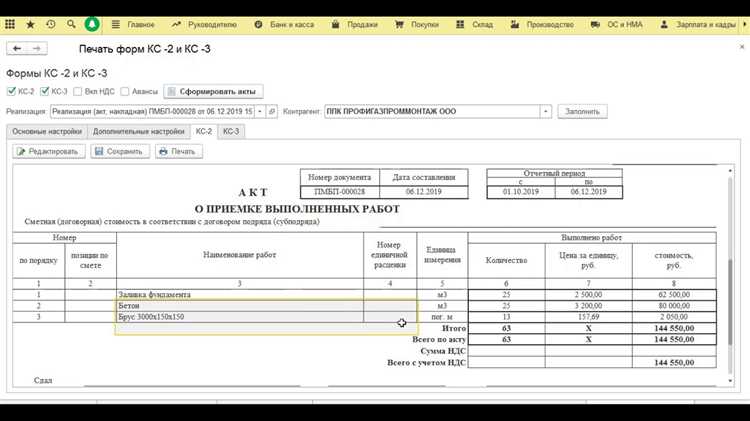Screen dimensions: 750x421
Task: Go forward with right arrow button
Action: [37, 49]
